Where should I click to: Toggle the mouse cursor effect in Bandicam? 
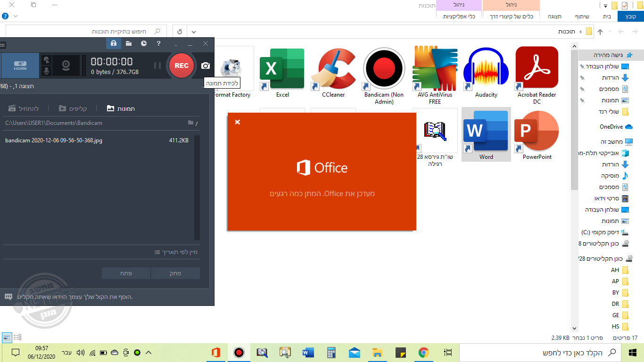click(x=46, y=60)
